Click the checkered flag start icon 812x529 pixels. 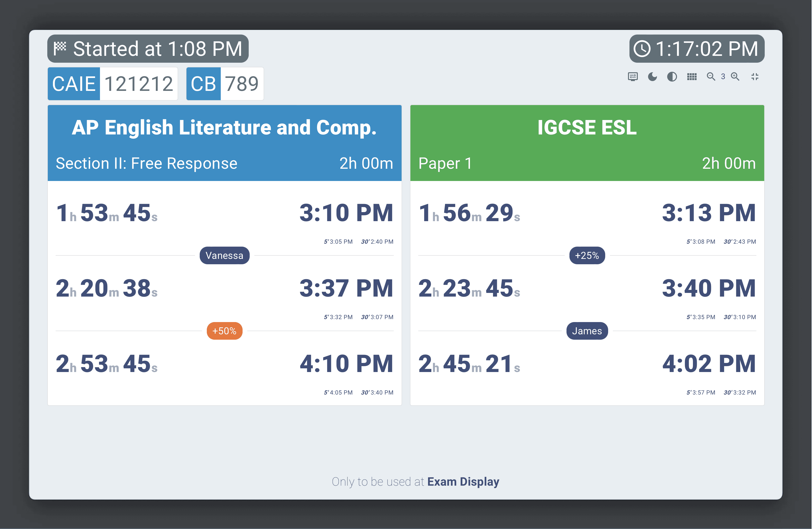(x=60, y=48)
